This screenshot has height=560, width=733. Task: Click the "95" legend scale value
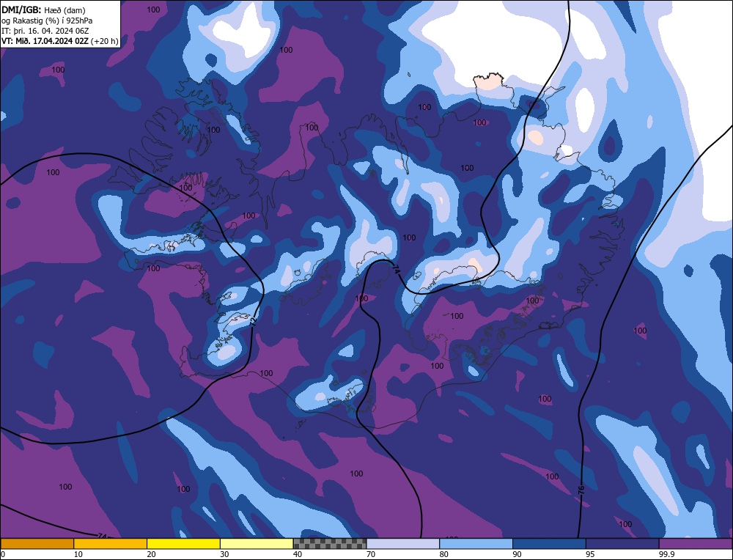(x=590, y=554)
